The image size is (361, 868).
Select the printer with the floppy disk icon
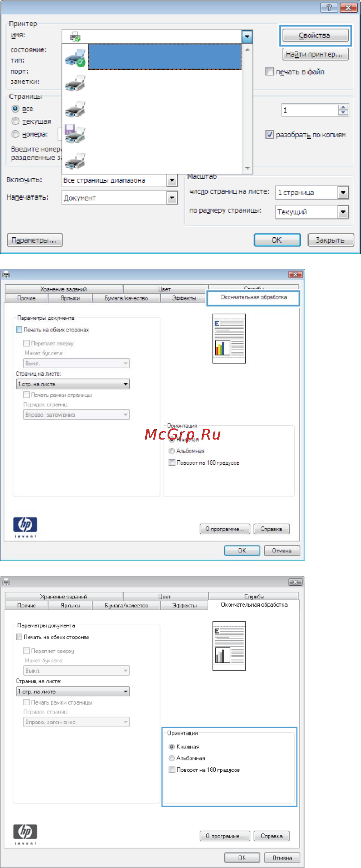pos(75,134)
